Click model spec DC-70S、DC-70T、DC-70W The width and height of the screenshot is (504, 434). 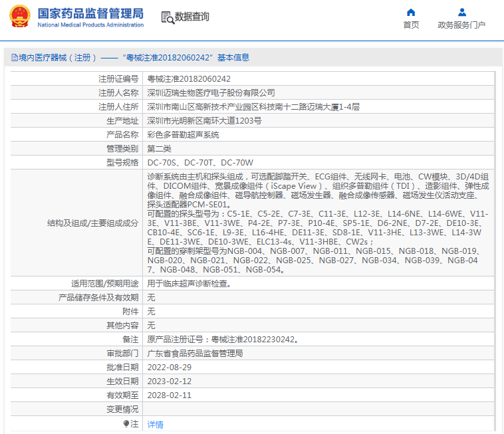click(200, 163)
